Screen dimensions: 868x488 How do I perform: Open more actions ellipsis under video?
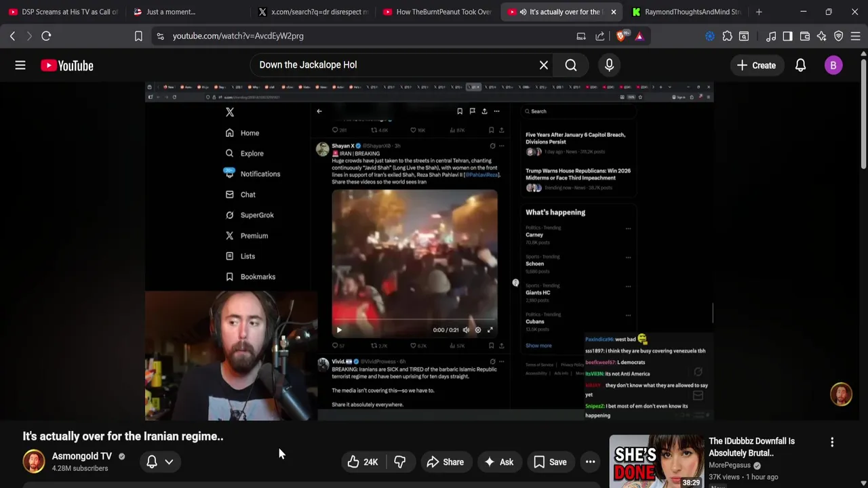pos(591,462)
